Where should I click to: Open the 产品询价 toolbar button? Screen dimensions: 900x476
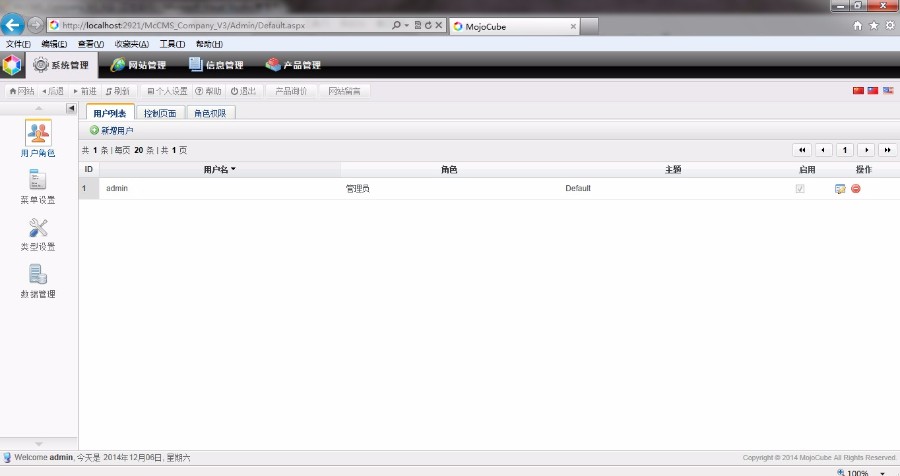pos(291,91)
